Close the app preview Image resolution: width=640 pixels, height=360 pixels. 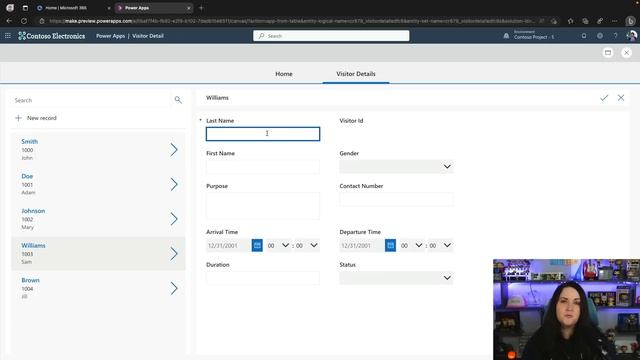pos(626,53)
